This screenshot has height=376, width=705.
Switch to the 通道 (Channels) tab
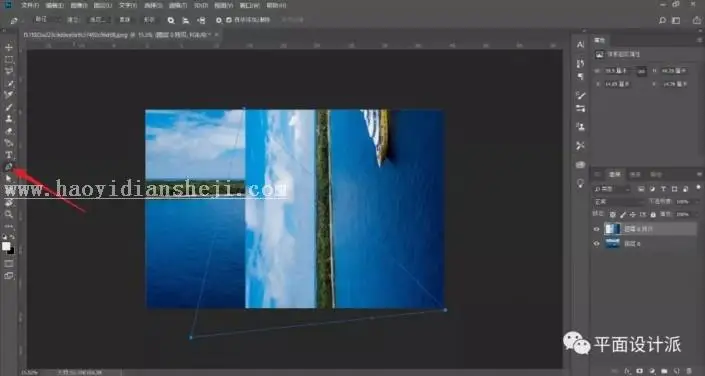[x=635, y=175]
